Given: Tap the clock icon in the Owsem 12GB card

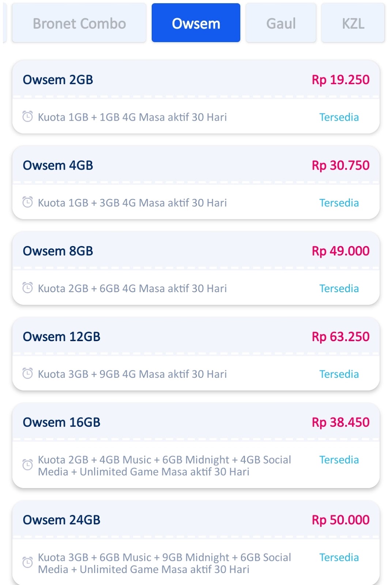Looking at the screenshot, I should (x=28, y=373).
